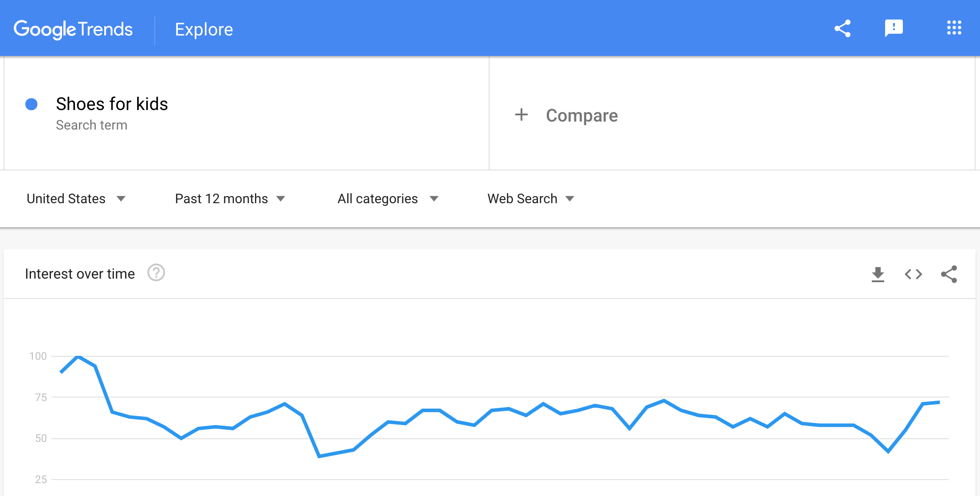Open the United States region dropdown

point(76,199)
